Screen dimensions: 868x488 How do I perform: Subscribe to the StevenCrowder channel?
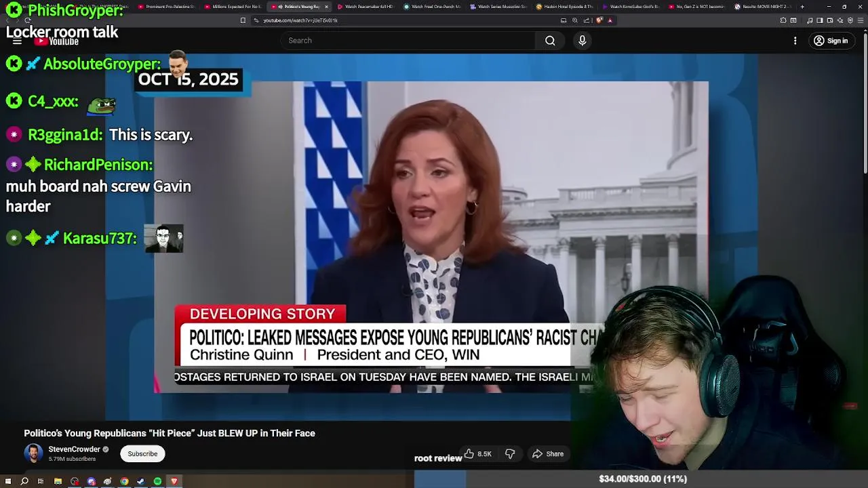click(142, 453)
